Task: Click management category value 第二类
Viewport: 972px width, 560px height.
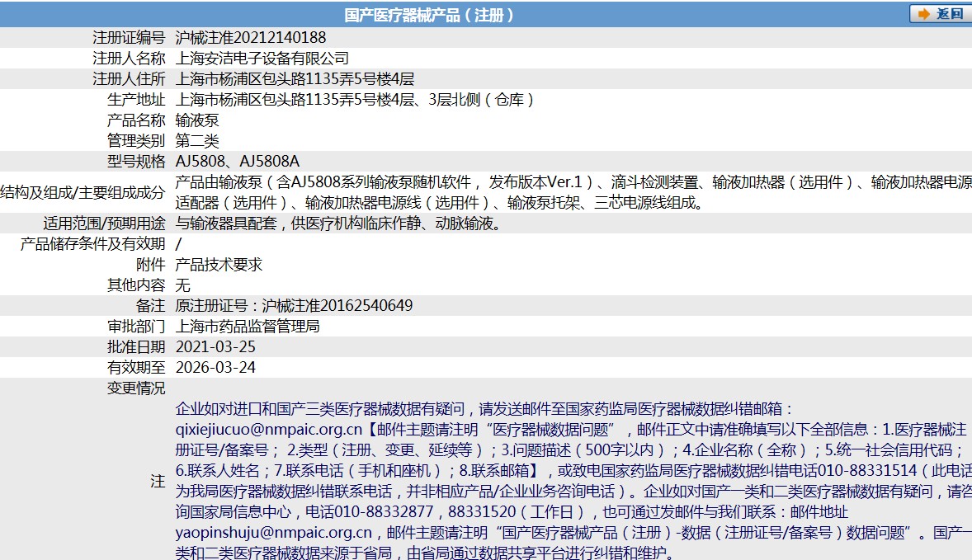Action: (197, 141)
